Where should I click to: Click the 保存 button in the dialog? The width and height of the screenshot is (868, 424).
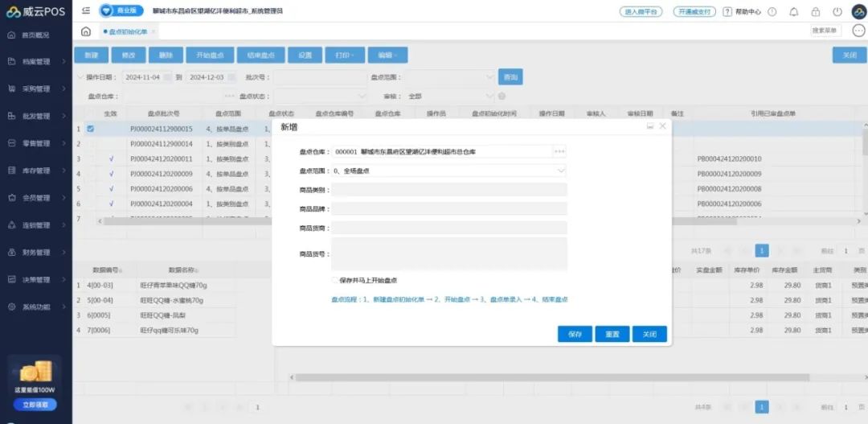coord(575,334)
